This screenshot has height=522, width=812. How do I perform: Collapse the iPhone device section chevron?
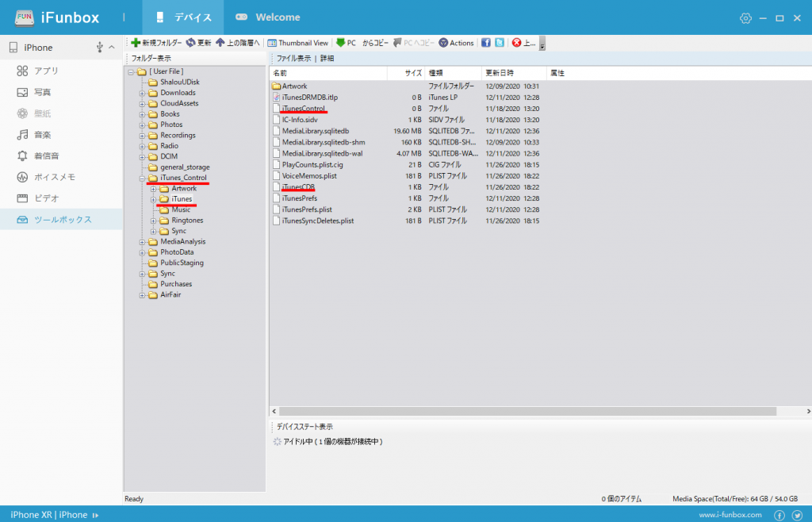[x=112, y=47]
